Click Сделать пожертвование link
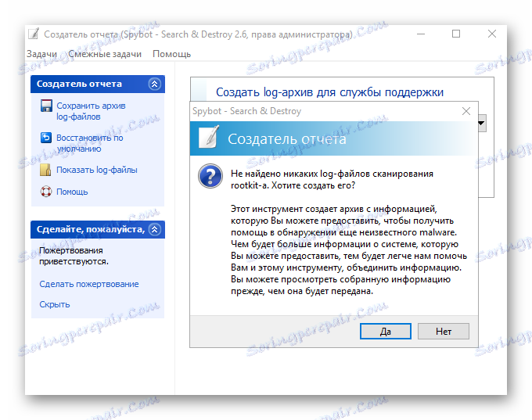 tap(89, 284)
